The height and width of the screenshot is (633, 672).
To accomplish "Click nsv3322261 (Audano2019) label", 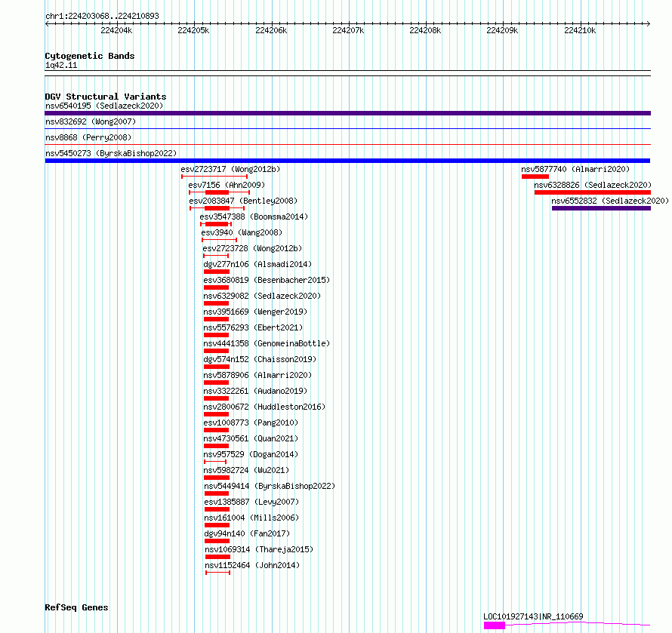I will (x=255, y=391).
